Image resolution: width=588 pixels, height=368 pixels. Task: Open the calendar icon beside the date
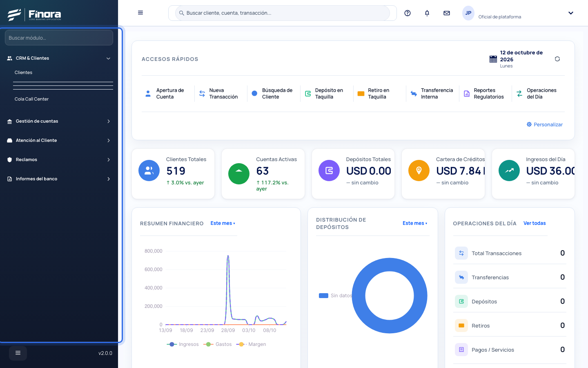click(493, 59)
